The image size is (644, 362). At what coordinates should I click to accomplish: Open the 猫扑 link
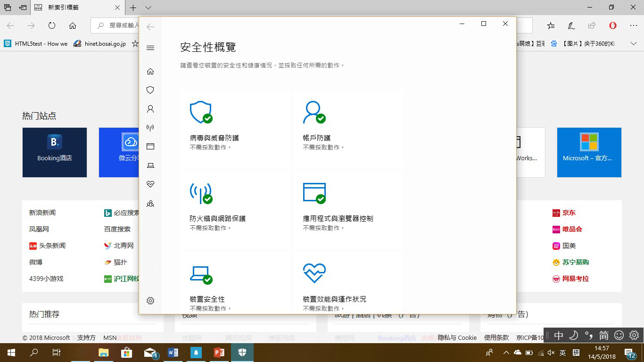[x=116, y=262]
